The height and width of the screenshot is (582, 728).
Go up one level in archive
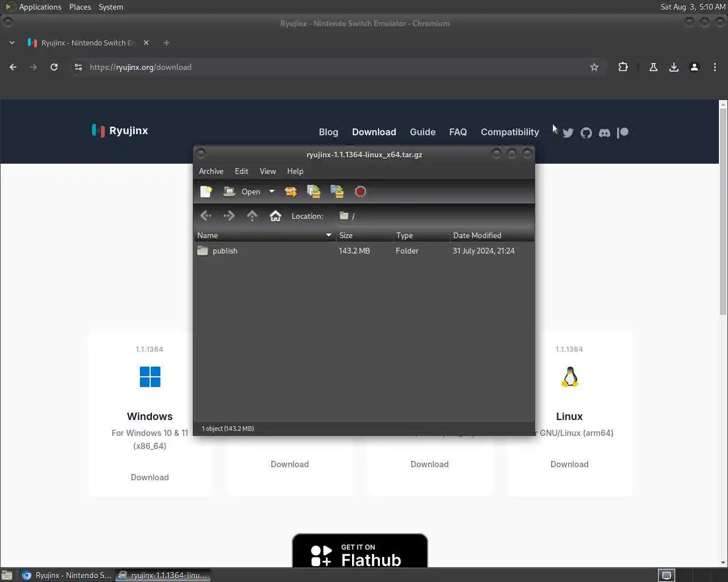tap(252, 216)
